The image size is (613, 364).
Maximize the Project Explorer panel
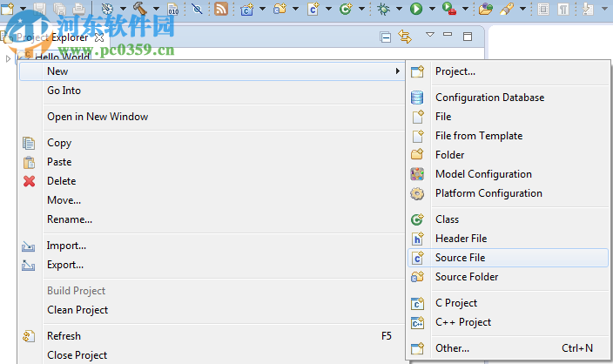coord(468,37)
